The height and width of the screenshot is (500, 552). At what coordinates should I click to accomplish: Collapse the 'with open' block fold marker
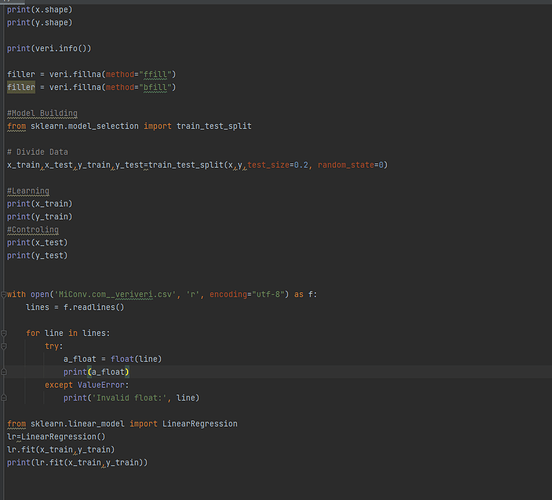point(4,294)
